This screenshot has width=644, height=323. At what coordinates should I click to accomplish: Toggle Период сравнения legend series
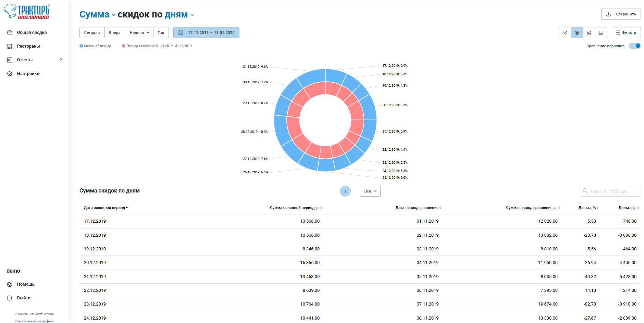point(157,46)
